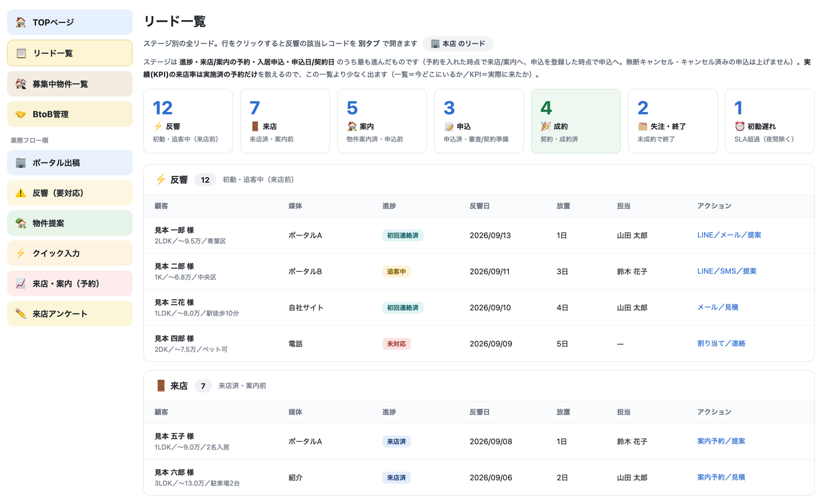Click the houses icon beside 募集中物件一覧
The image size is (829, 504).
[x=21, y=84]
